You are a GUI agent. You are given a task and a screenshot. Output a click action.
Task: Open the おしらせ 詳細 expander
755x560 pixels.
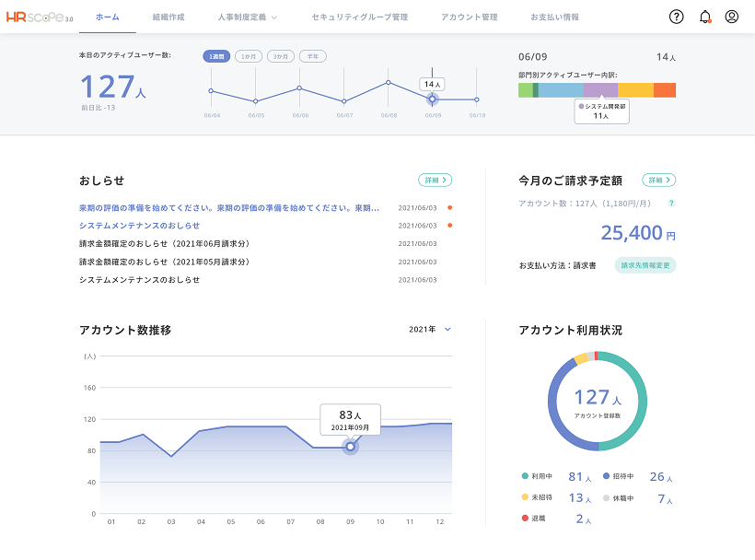click(x=435, y=180)
